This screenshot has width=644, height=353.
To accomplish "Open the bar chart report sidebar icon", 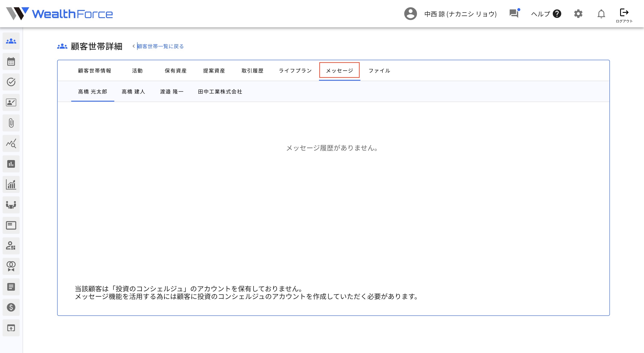I will click(11, 164).
